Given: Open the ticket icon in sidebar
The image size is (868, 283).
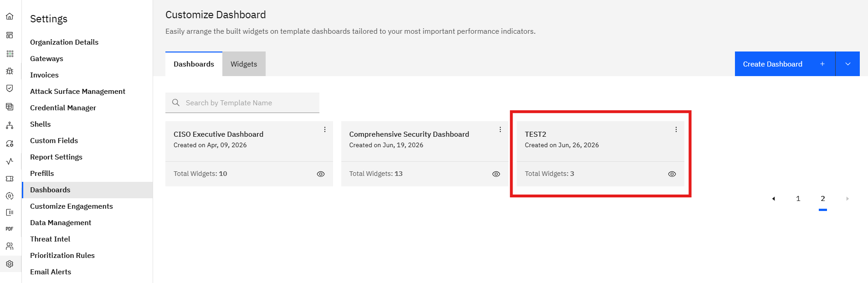Looking at the screenshot, I should [x=10, y=179].
